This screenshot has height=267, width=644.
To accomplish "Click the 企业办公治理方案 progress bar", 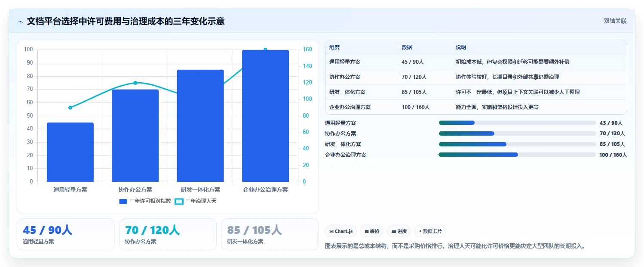I will (517, 155).
